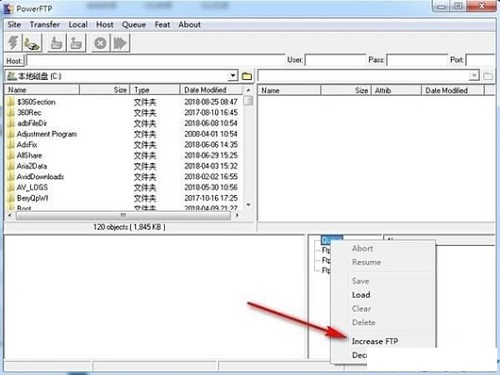Click the local list scroll-down arrow
500x375 pixels.
(248, 205)
